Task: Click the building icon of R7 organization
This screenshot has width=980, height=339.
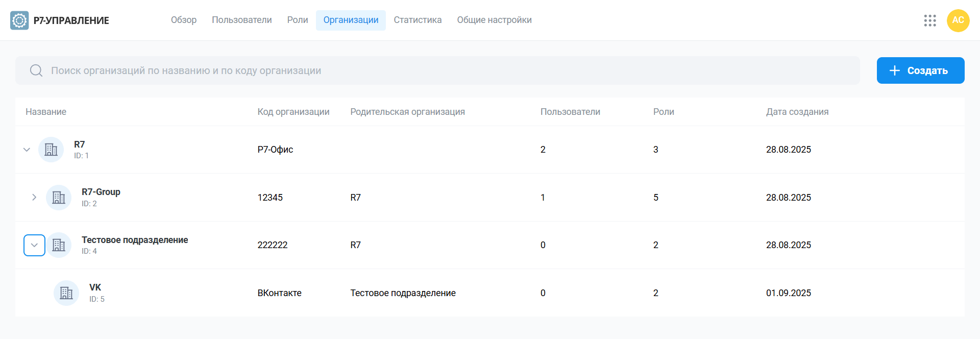Action: pyautogui.click(x=51, y=150)
